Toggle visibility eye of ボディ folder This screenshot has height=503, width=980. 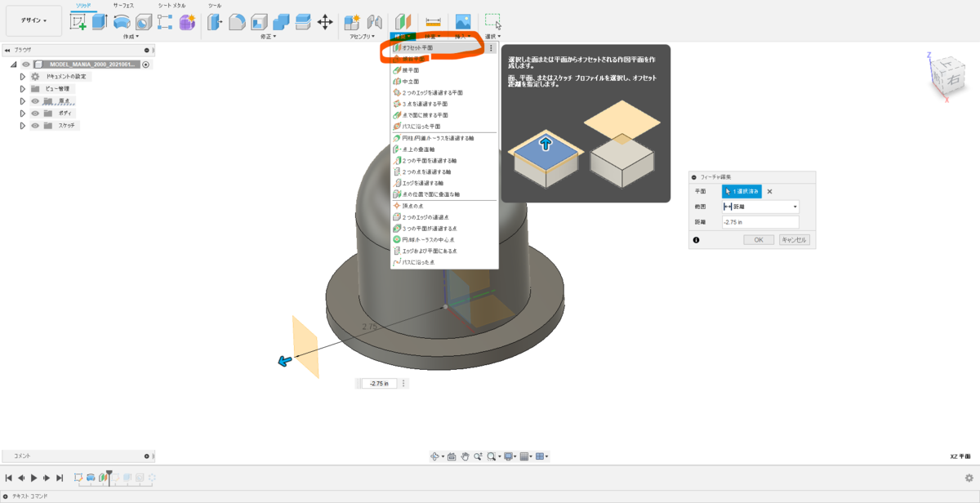click(35, 114)
